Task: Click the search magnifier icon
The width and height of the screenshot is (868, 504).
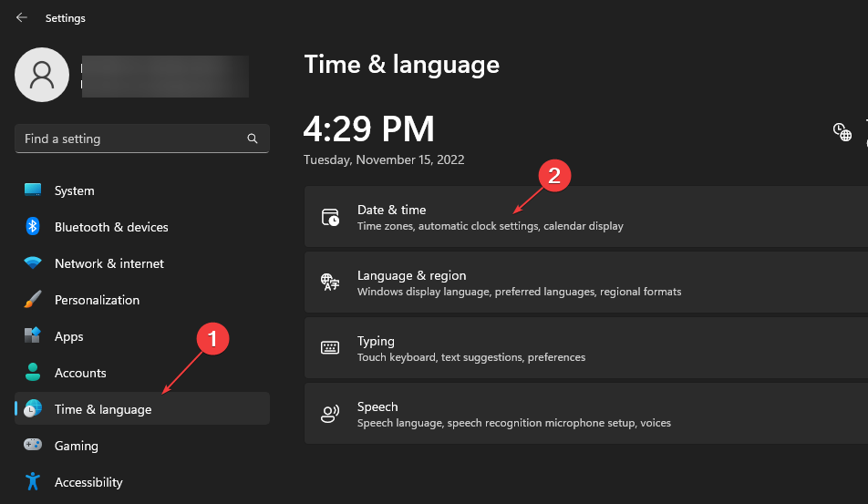Action: [x=253, y=139]
